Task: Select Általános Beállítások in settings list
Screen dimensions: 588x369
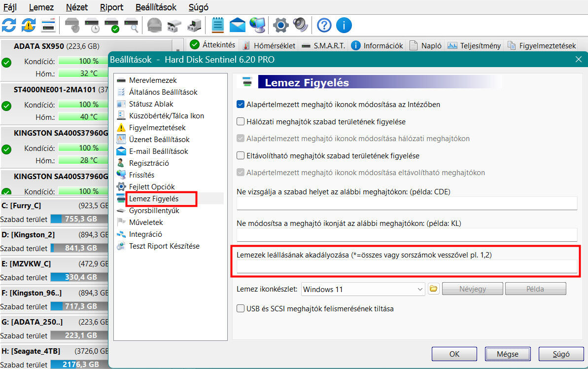Action: point(163,92)
